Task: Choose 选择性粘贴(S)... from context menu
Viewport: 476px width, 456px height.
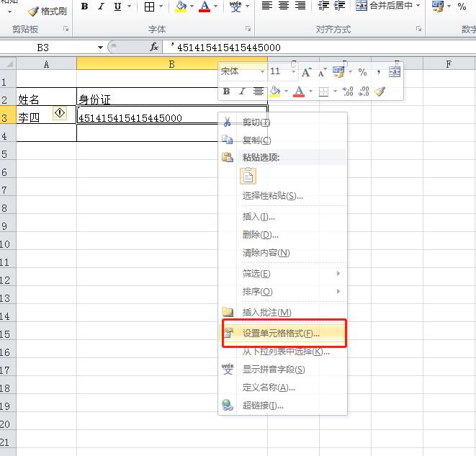Action: 283,196
